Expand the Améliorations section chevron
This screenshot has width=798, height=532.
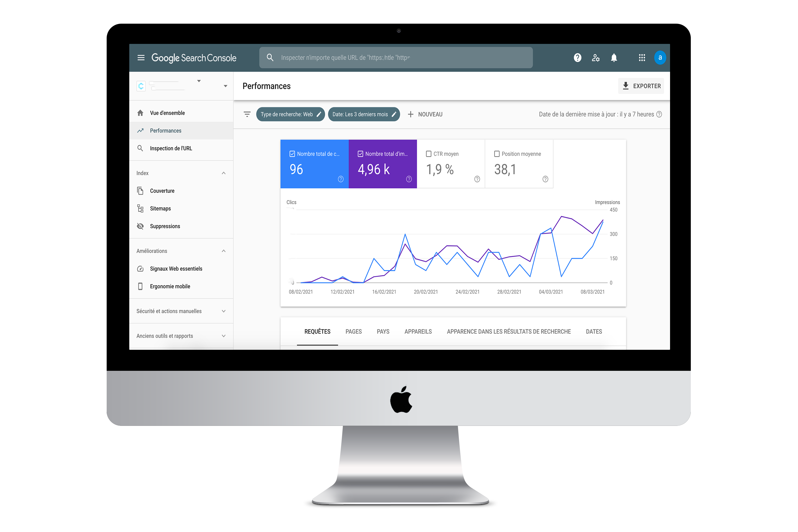coord(225,251)
